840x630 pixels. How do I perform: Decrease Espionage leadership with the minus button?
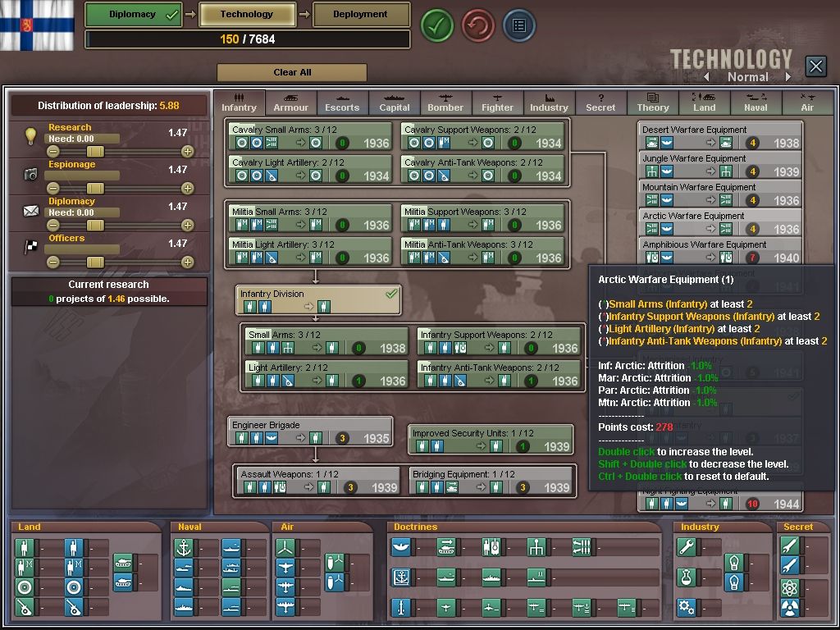click(x=53, y=189)
